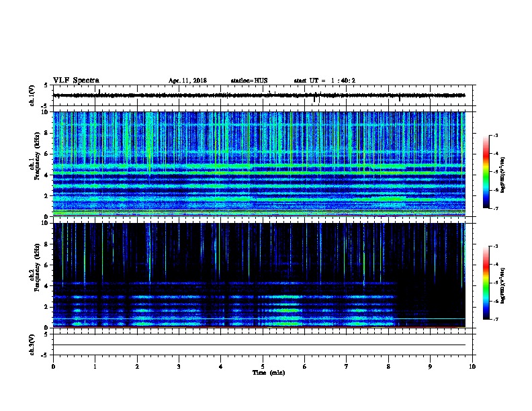Click the ch.2 "Frequency (kHz)" axis label
The height and width of the screenshot is (411, 532).
[x=37, y=267]
